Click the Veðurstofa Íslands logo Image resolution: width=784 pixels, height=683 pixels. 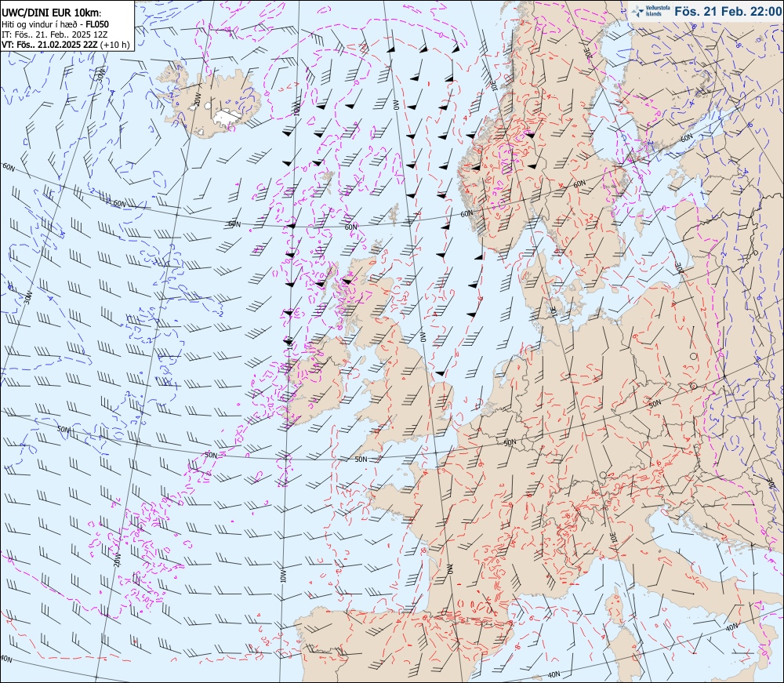tap(651, 12)
